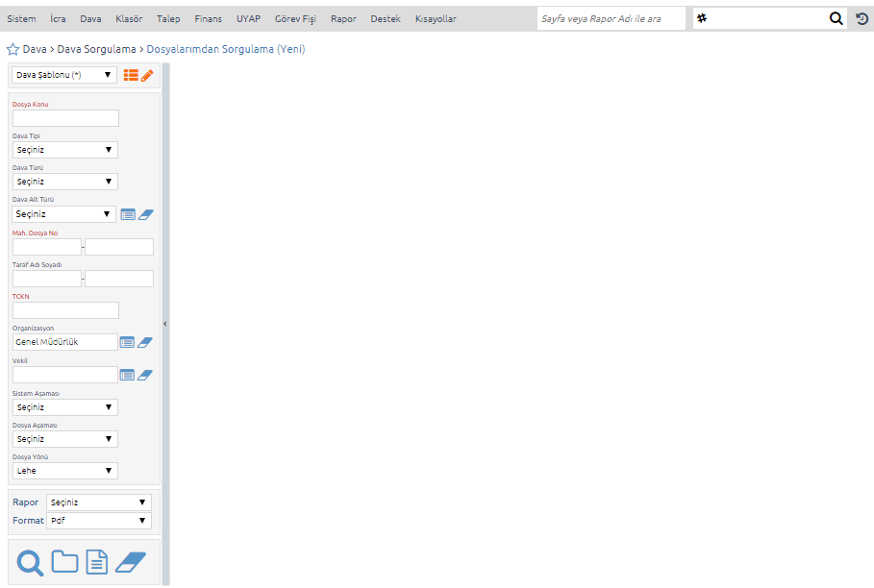The height and width of the screenshot is (588, 874).
Task: Open the Klasör menu
Action: click(129, 19)
